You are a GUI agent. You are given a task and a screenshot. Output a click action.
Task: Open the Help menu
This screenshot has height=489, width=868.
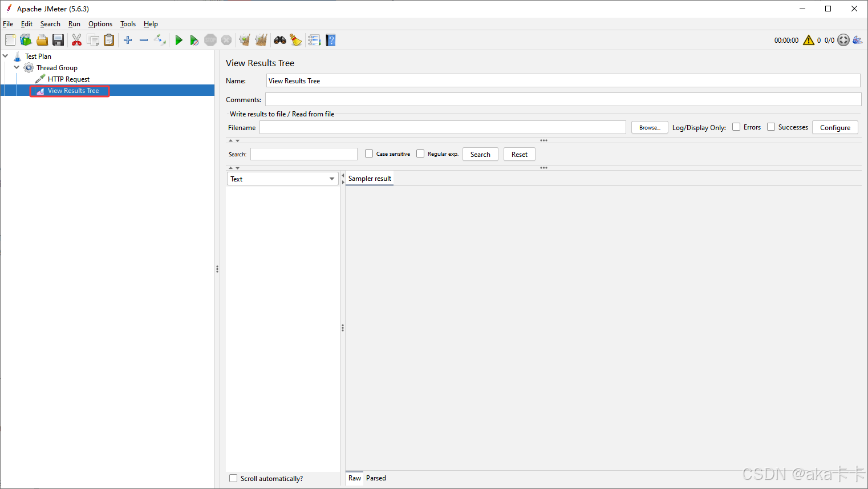[151, 24]
